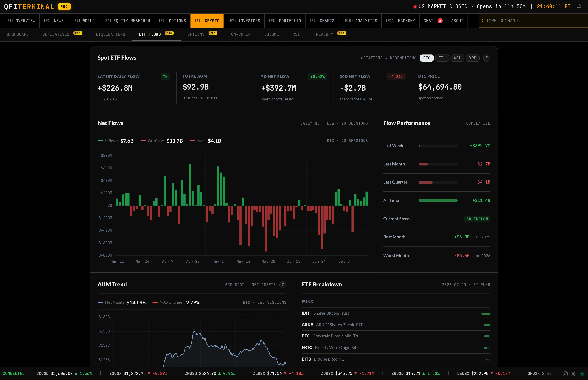Image resolution: width=588 pixels, height=380 pixels.
Task: Click the IN badge on Latest Daily Flow
Action: click(x=165, y=77)
